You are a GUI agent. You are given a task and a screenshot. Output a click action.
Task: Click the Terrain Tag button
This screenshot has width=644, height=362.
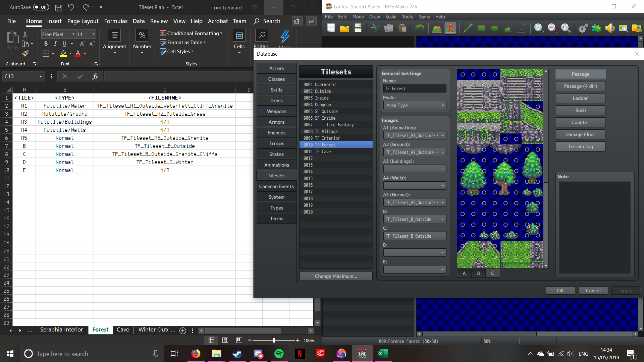580,146
